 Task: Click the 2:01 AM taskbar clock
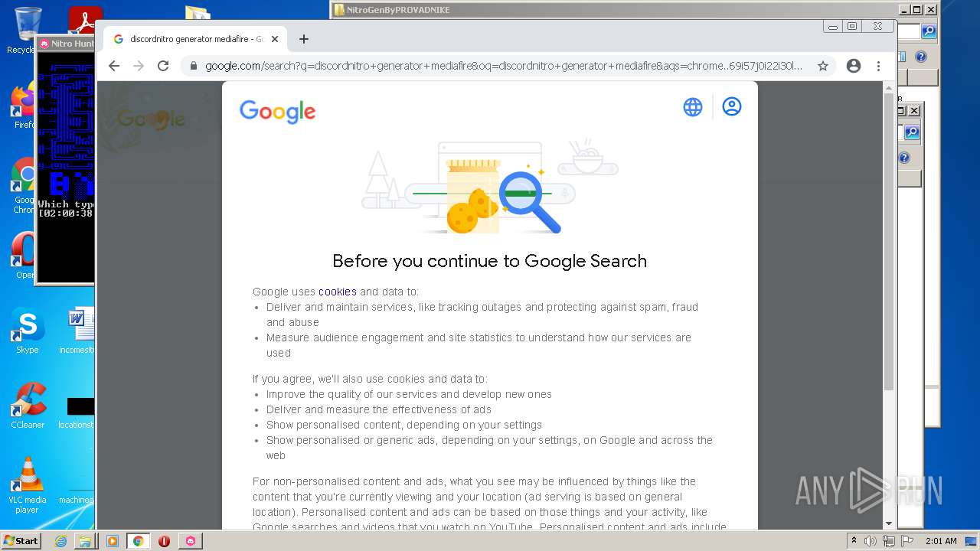click(941, 541)
